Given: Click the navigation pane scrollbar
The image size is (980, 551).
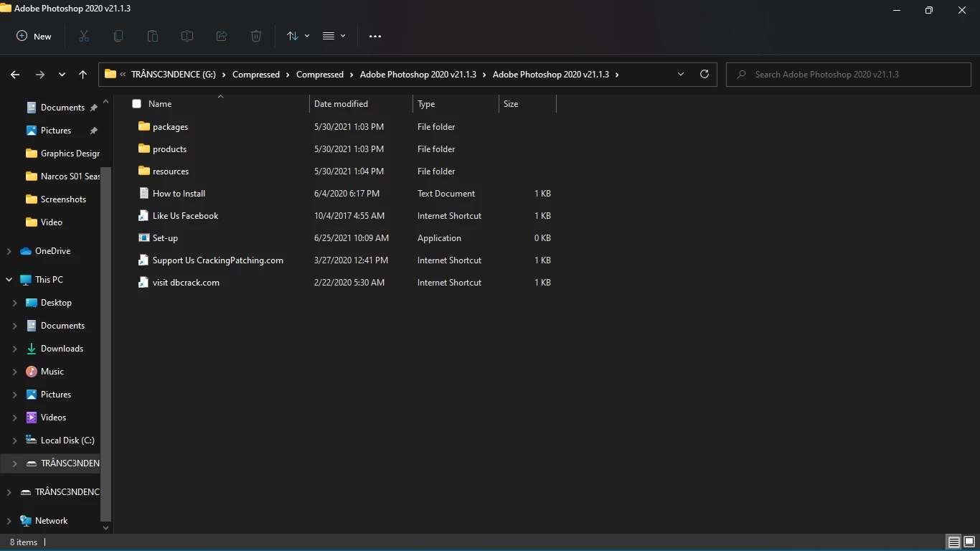Looking at the screenshot, I should 106,344.
